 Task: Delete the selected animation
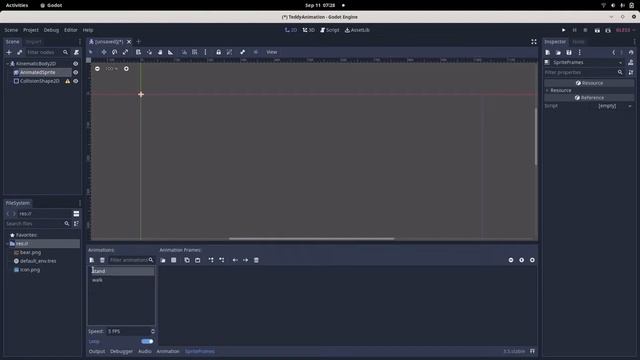tap(102, 260)
